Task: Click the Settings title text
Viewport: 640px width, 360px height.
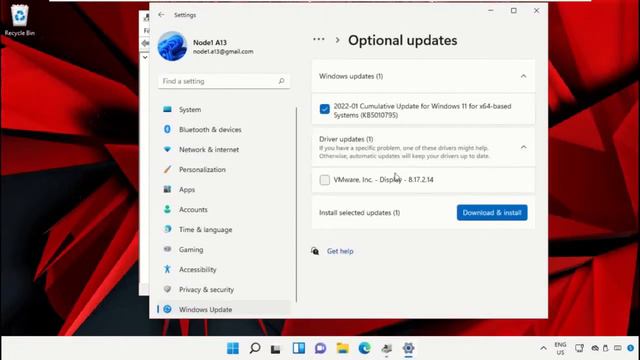Action: 185,15
